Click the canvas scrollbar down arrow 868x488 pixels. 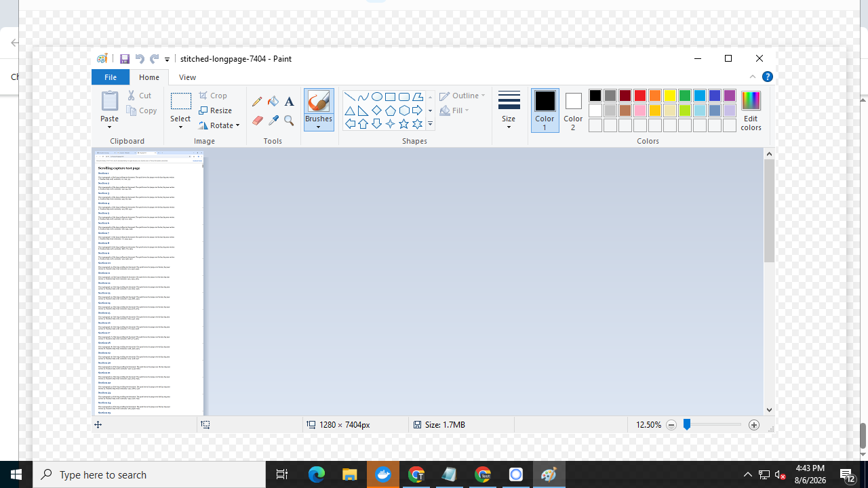(x=769, y=409)
